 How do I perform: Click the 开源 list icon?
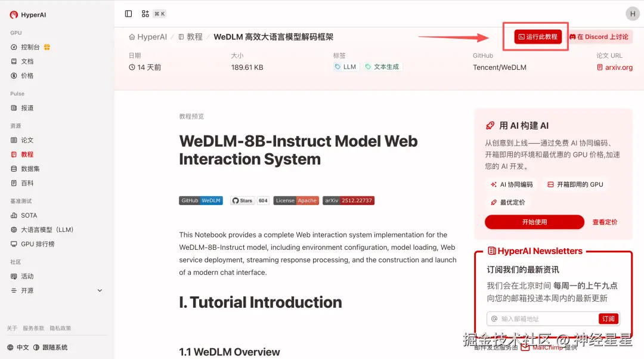[x=14, y=290]
